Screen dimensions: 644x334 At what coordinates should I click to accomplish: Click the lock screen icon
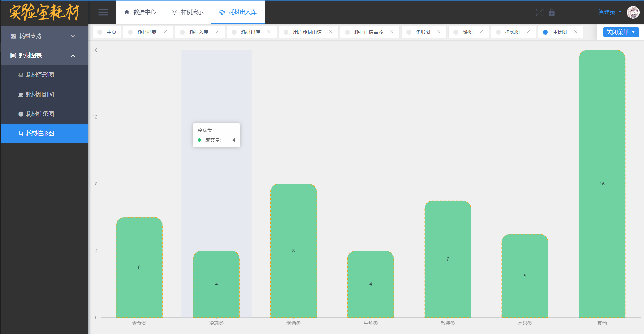coord(552,12)
